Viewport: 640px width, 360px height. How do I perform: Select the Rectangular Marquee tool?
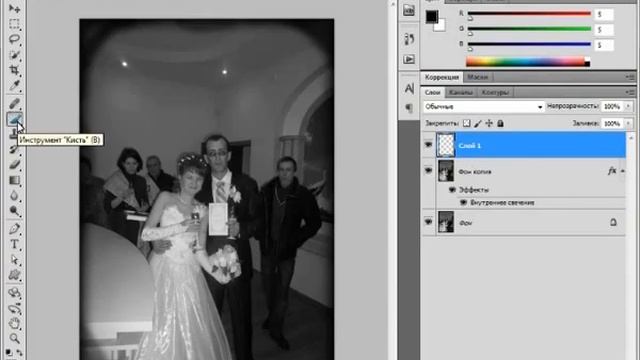14,24
